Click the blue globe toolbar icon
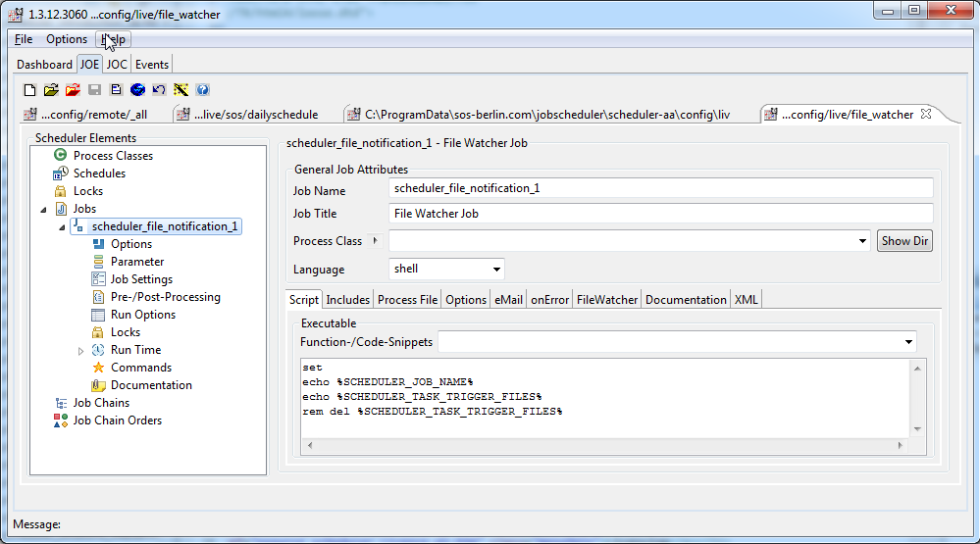 (x=137, y=90)
